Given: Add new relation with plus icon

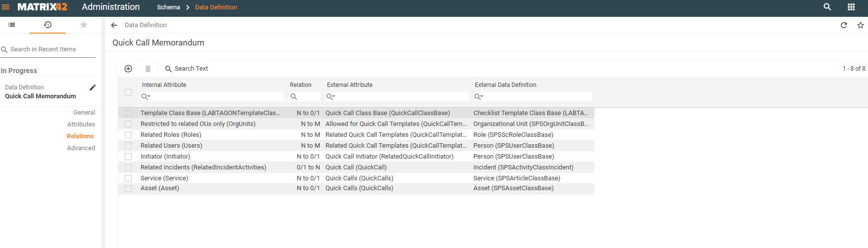Looking at the screenshot, I should [128, 69].
